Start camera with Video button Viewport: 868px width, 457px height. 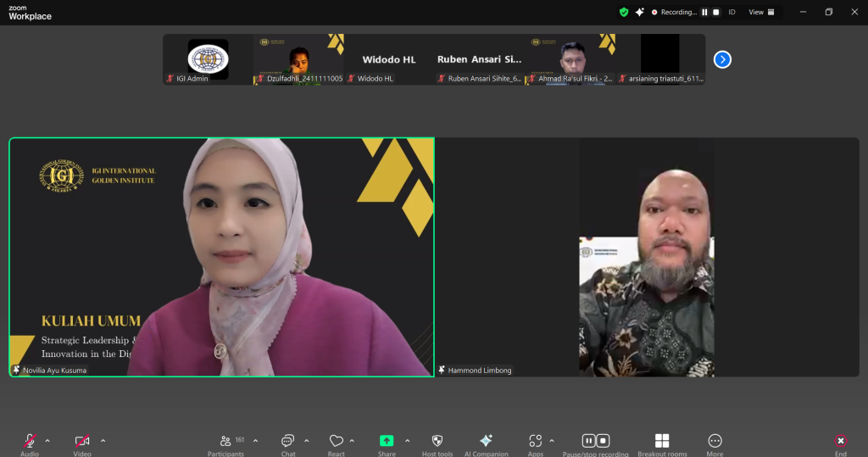[x=82, y=445]
